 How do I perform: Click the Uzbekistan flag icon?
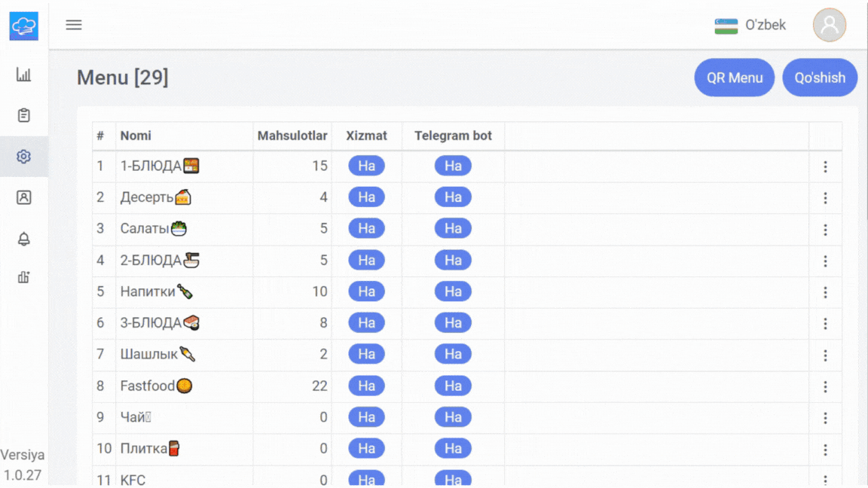point(726,26)
